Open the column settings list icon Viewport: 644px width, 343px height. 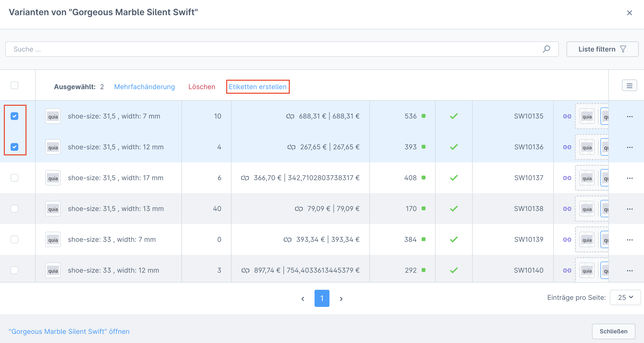pos(629,86)
